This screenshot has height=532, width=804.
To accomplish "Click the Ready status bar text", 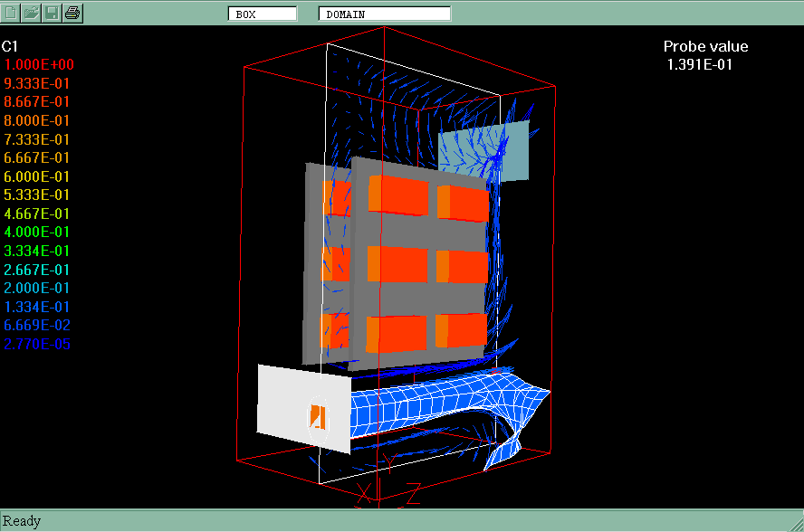I will [23, 521].
